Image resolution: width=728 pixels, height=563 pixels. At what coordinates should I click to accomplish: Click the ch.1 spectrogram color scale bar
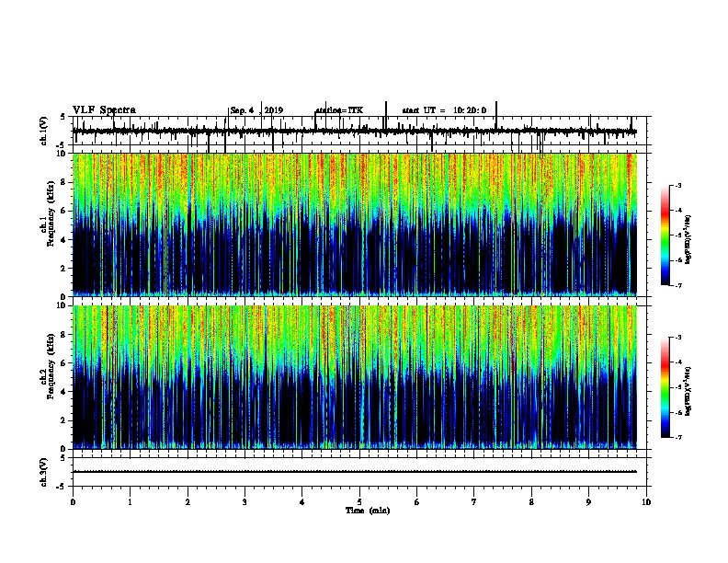point(665,236)
